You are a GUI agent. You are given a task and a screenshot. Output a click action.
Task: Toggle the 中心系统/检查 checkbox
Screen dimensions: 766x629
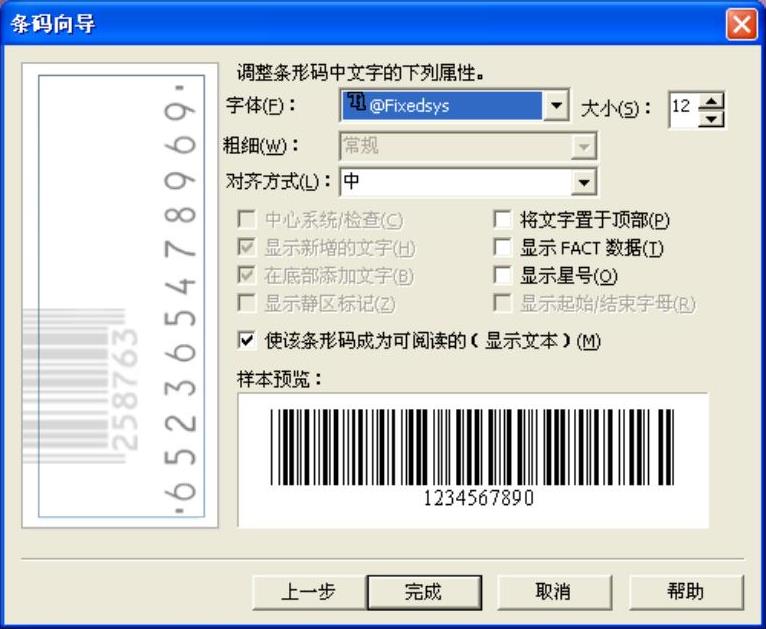click(247, 220)
